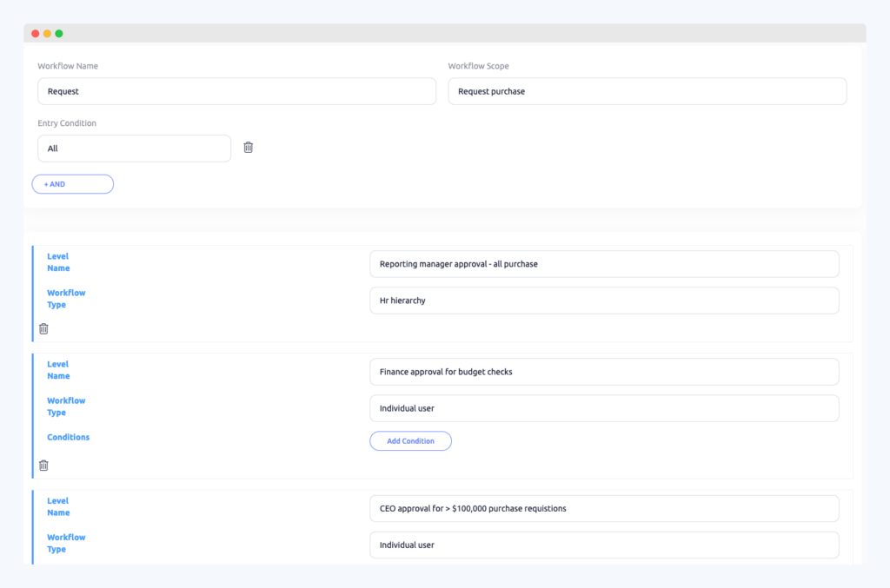This screenshot has height=588, width=890.
Task: Click the Conditions label in Finance approval level
Action: pyautogui.click(x=68, y=437)
